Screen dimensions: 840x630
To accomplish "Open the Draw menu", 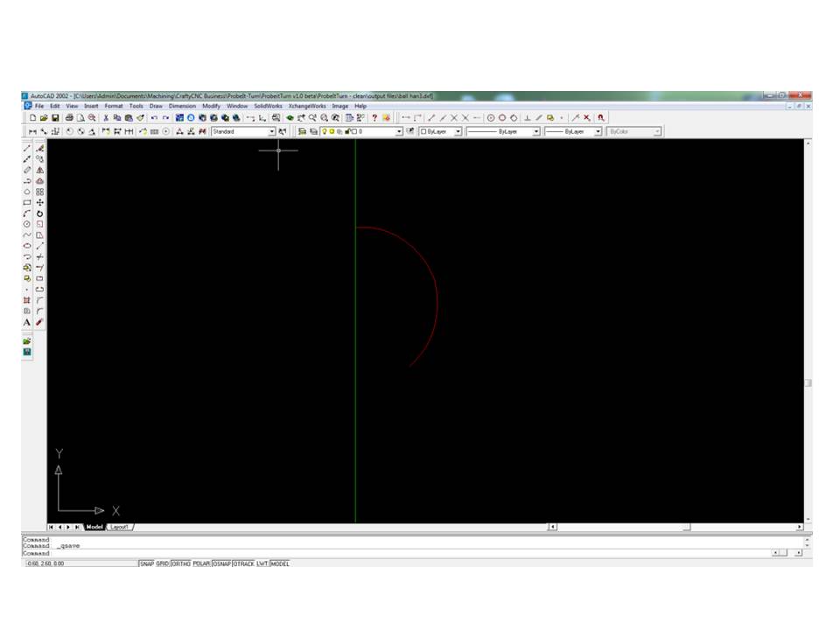I will click(x=156, y=106).
